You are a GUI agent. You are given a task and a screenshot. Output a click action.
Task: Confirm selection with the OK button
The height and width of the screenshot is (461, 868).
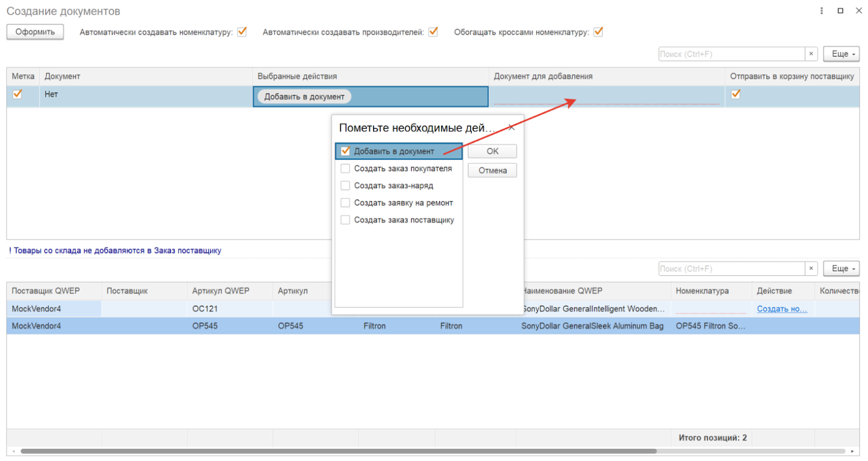492,151
